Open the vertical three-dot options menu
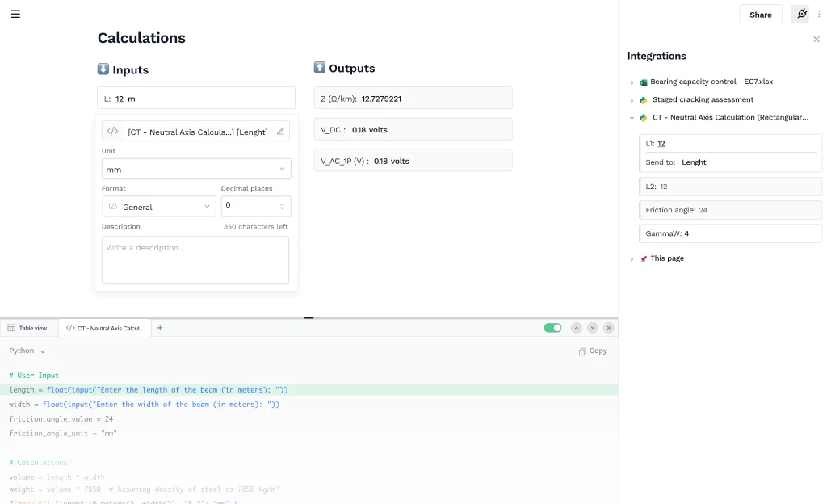831x504 pixels. [819, 14]
